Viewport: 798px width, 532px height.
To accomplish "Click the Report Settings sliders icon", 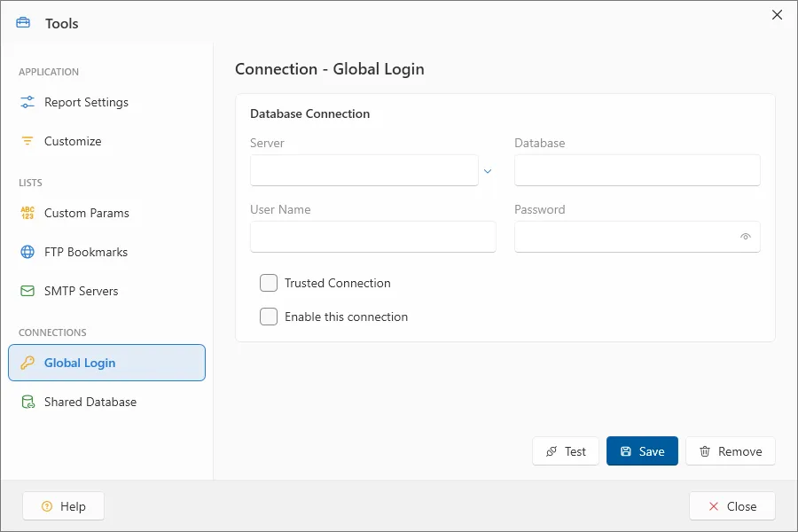I will tap(27, 102).
